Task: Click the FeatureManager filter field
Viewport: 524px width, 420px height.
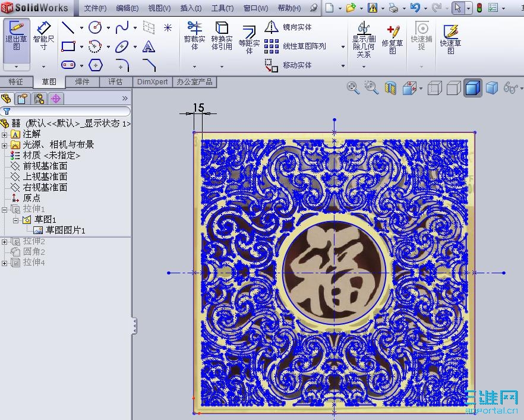Action: point(65,111)
